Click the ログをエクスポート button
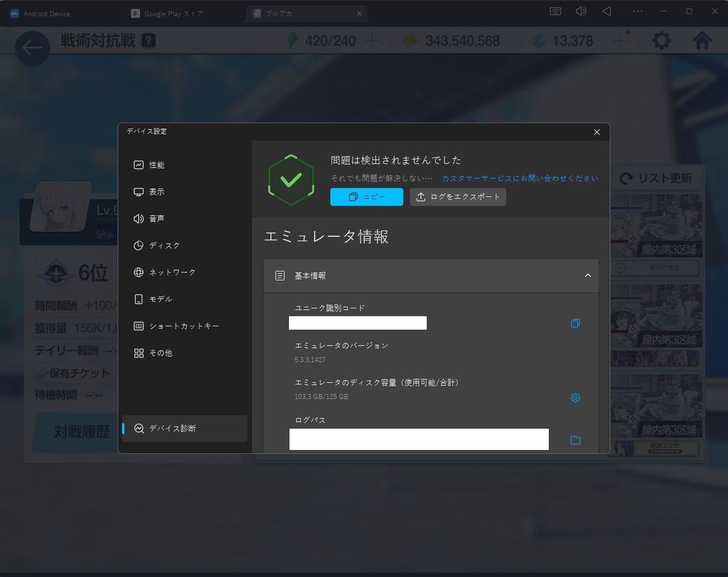Image resolution: width=728 pixels, height=577 pixels. tap(458, 197)
